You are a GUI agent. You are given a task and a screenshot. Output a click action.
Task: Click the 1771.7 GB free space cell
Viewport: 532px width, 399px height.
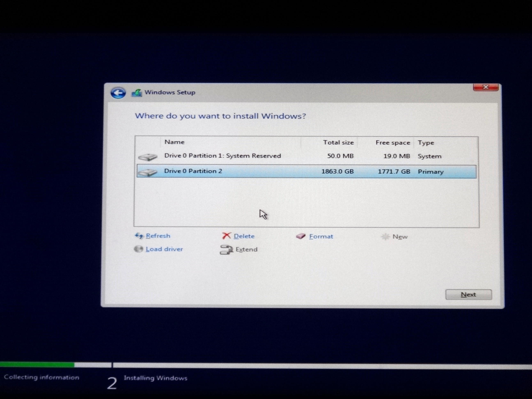point(394,172)
